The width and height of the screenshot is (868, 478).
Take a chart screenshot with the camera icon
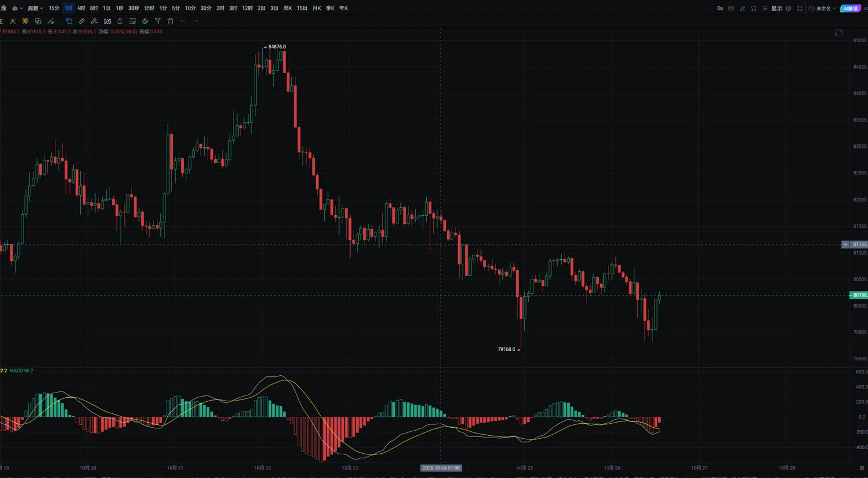(731, 9)
